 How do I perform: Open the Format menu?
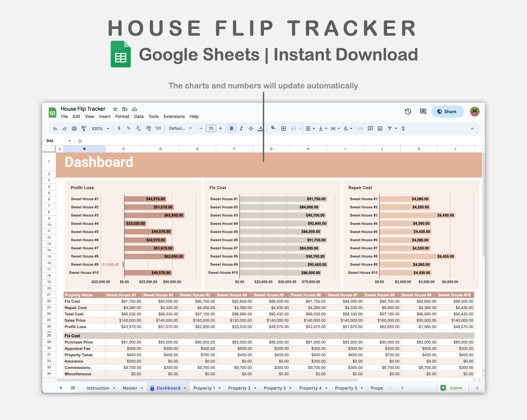(x=122, y=116)
